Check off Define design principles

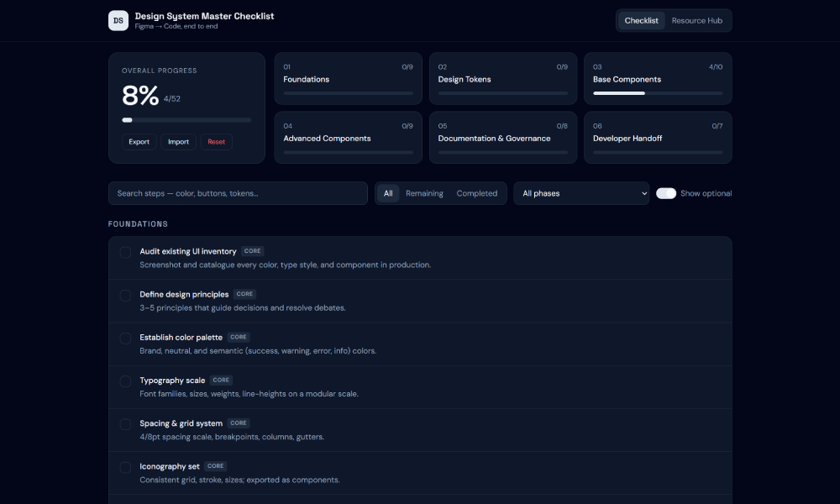(x=125, y=295)
